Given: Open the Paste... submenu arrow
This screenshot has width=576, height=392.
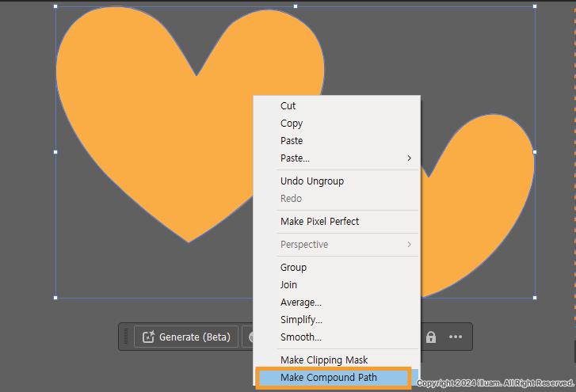Looking at the screenshot, I should pos(410,158).
